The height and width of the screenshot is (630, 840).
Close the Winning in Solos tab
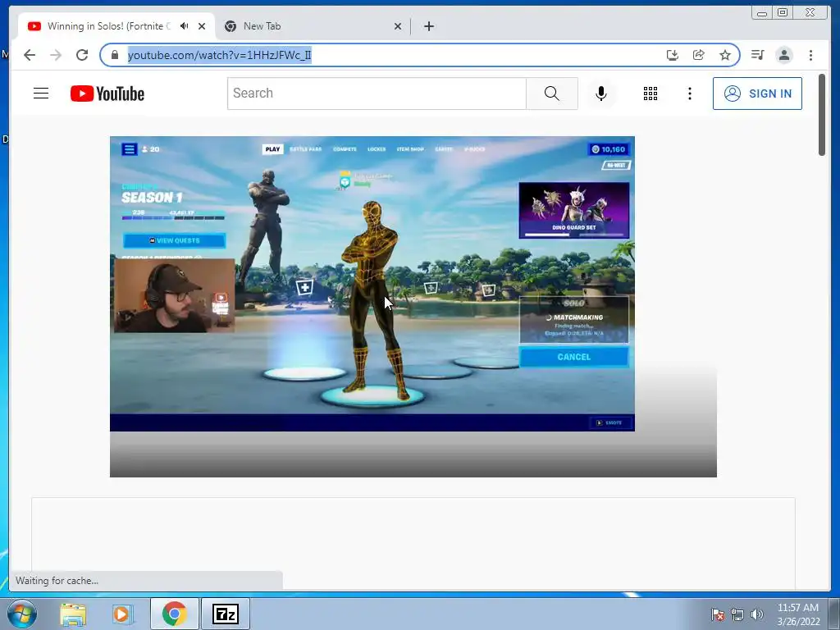click(202, 26)
